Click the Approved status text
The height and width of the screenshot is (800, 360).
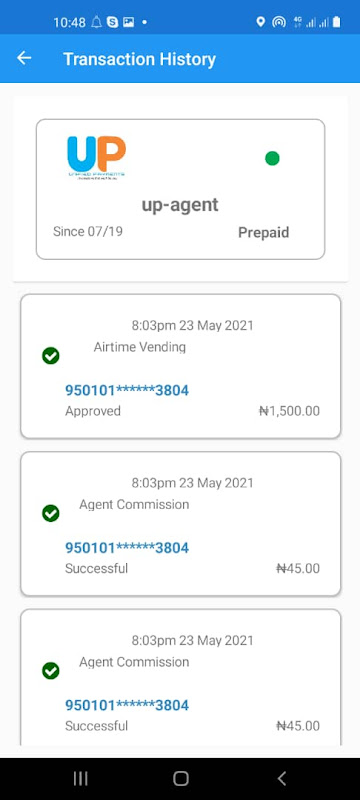pyautogui.click(x=93, y=411)
